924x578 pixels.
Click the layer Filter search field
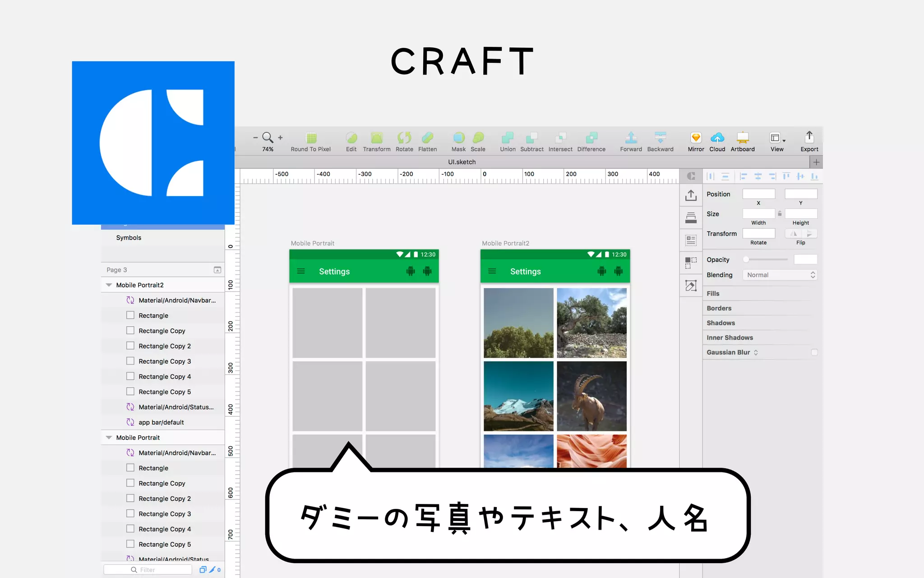148,569
